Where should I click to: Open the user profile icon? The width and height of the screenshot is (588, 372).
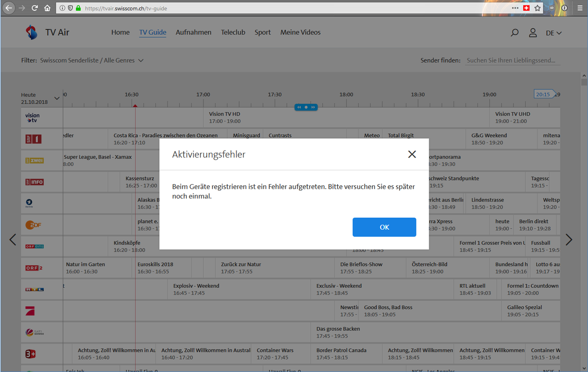[533, 33]
